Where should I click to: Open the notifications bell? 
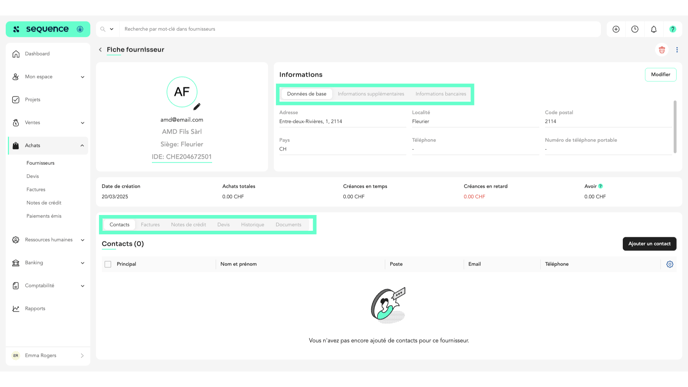point(654,29)
